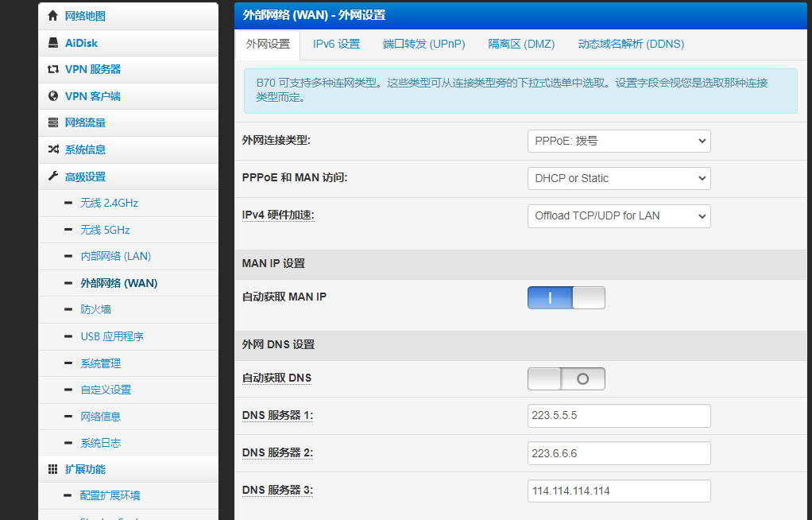The height and width of the screenshot is (520, 812).
Task: Click the wrench icon beside 高级设置
Action: coord(52,177)
